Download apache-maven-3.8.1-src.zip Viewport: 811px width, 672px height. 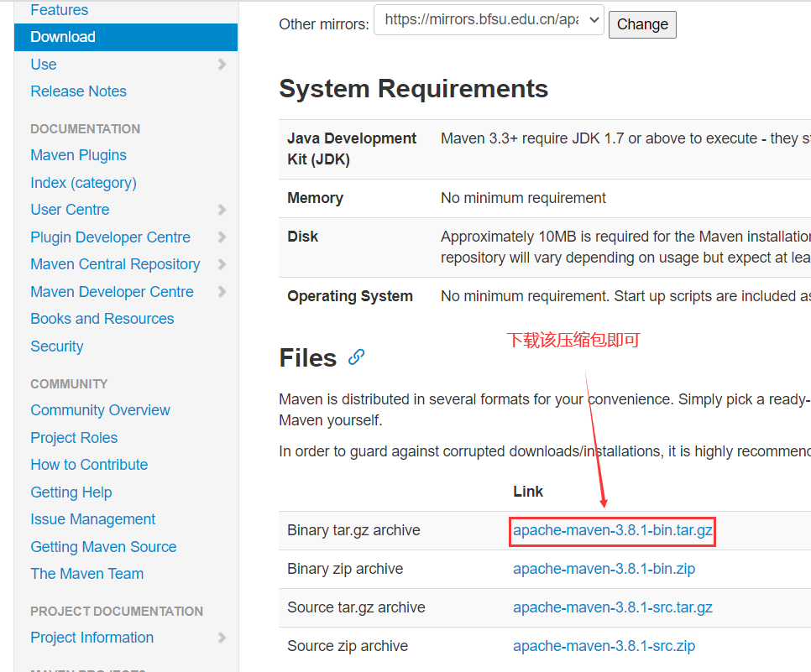point(604,646)
